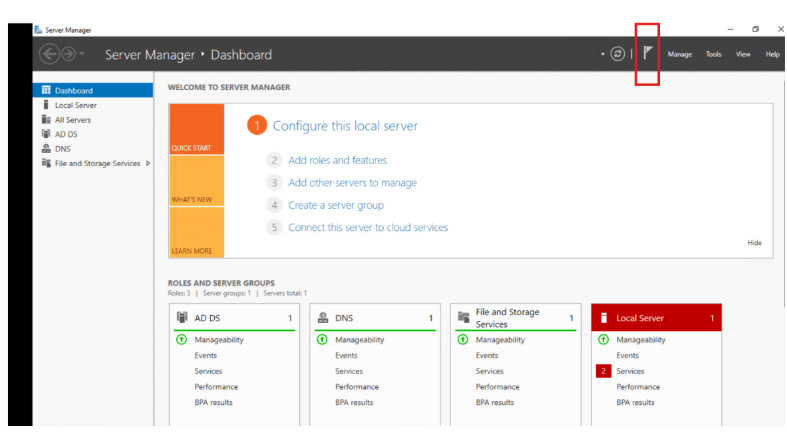Click Connect this server to cloud services

[x=368, y=227]
